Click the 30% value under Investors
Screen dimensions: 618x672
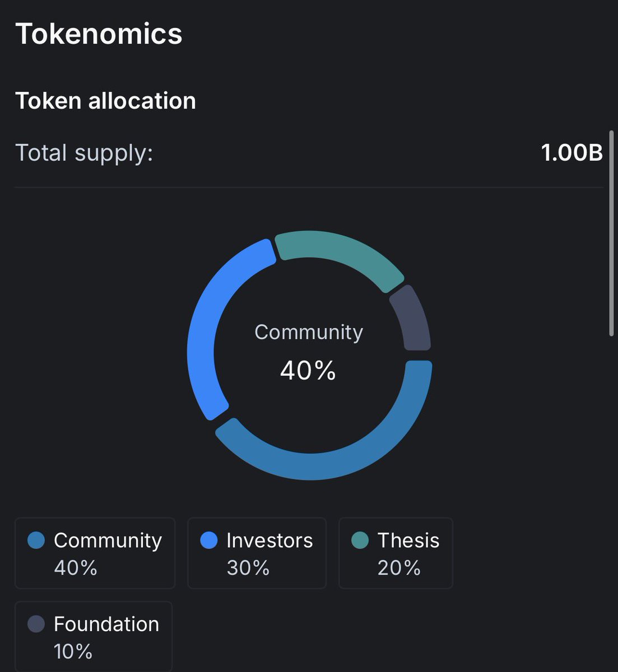(x=248, y=568)
